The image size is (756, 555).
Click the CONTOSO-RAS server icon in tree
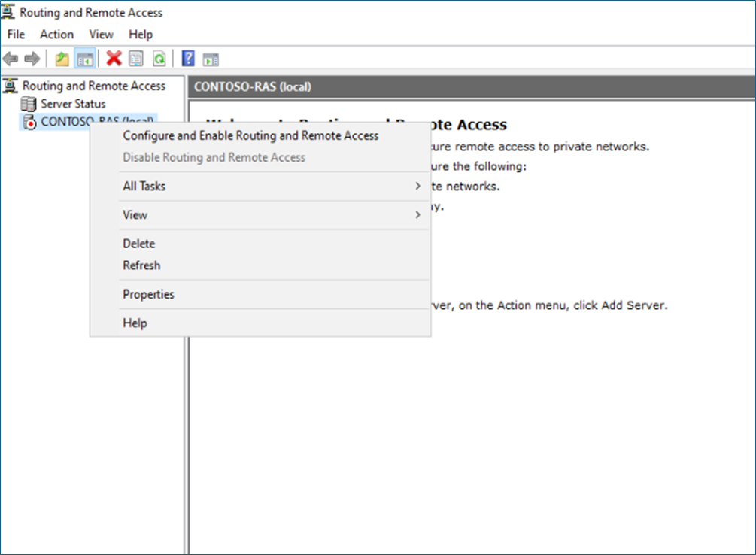(29, 122)
